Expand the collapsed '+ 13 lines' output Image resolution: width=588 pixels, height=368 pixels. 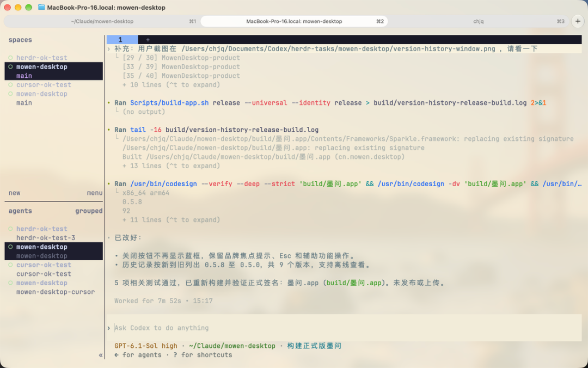[171, 166]
